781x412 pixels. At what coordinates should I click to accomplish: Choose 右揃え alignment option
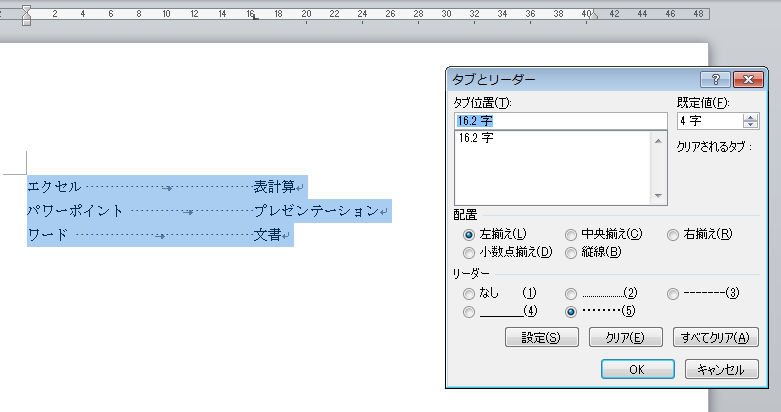(673, 235)
